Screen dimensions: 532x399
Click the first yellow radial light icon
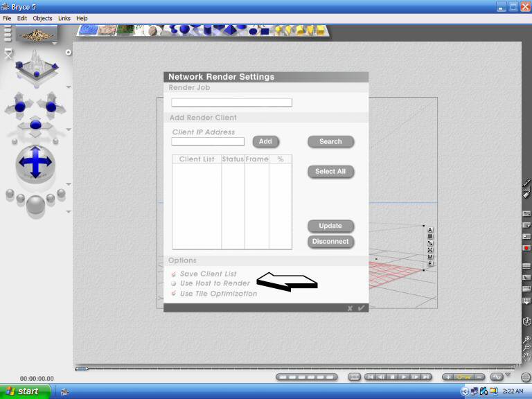tap(278, 30)
